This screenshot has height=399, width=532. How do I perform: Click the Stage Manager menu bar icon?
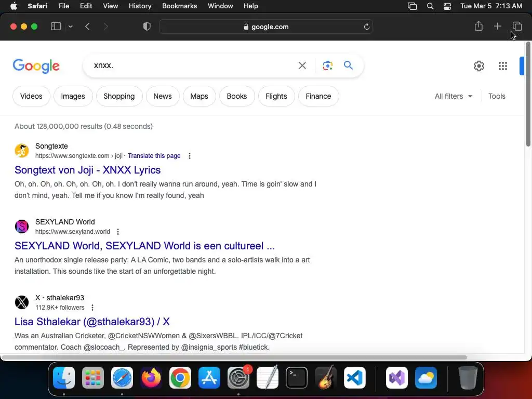[412, 6]
